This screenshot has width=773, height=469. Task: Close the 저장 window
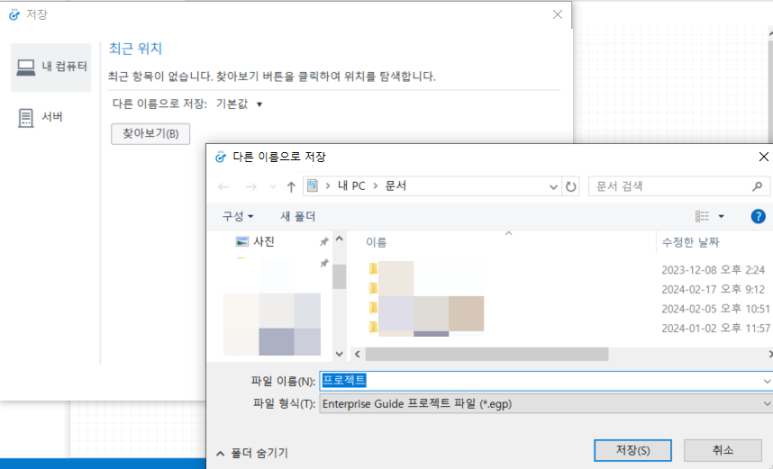(x=558, y=15)
